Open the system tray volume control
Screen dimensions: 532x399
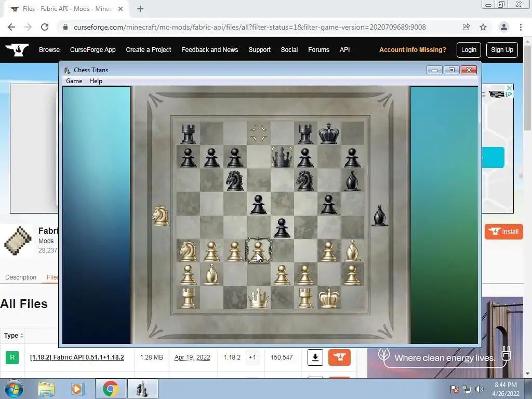tap(479, 389)
